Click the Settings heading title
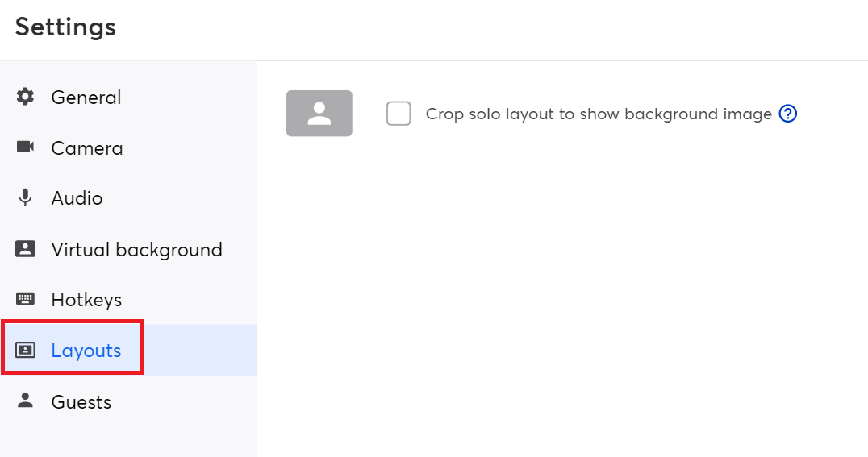 [65, 27]
